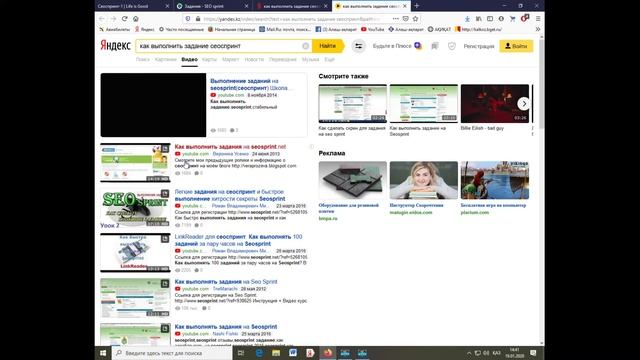Open the Yandex collections bookmark icon
This screenshot has height=360, width=640.
(x=435, y=46)
